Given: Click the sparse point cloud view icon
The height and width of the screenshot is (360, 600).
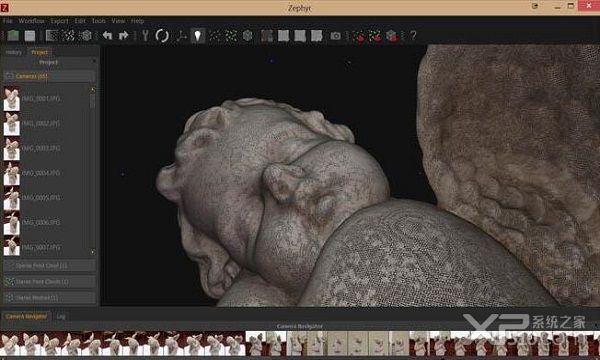Looking at the screenshot, I should click(215, 36).
